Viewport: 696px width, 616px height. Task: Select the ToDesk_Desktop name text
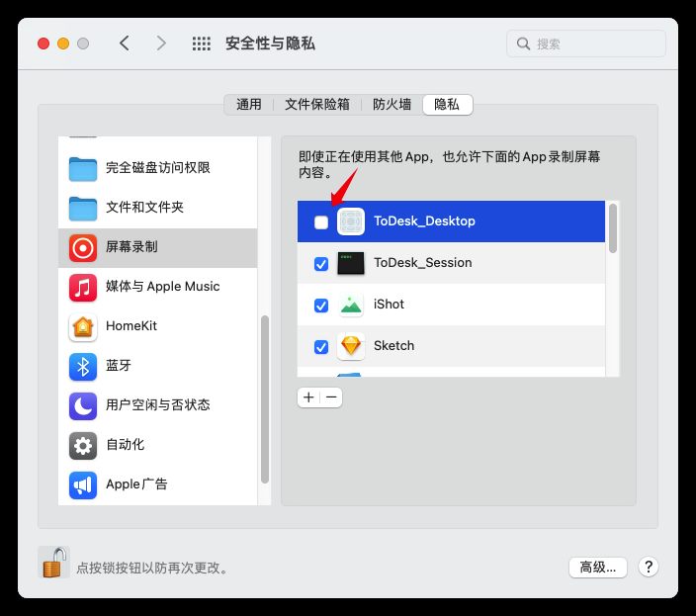424,221
